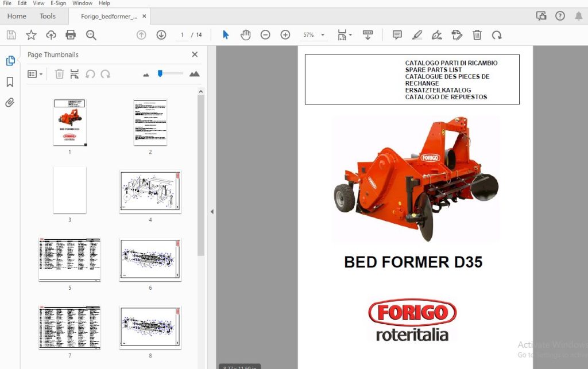Open the help question mark icon
The height and width of the screenshot is (369, 588).
click(560, 15)
